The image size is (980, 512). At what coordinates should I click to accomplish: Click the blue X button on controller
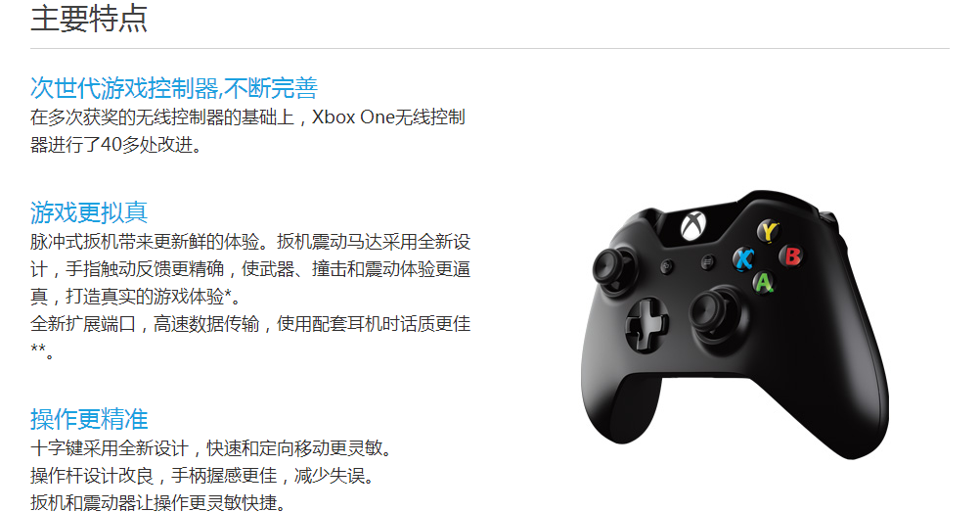pos(743,258)
